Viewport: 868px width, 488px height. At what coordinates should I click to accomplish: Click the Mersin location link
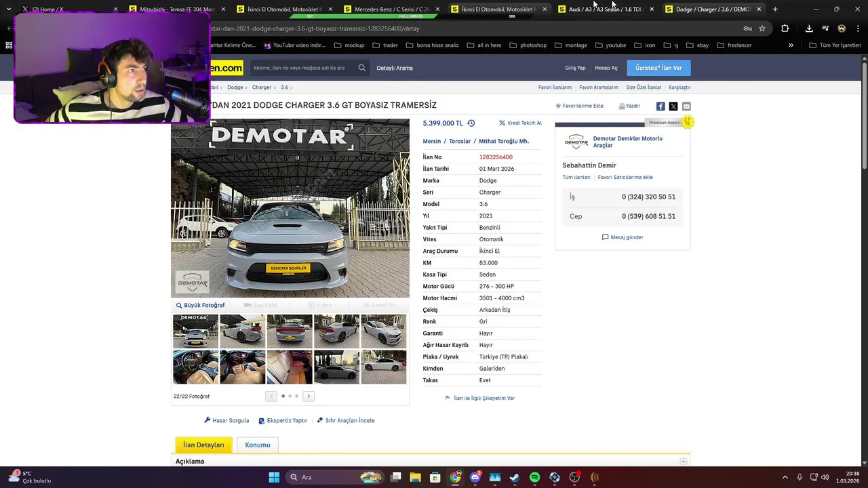pyautogui.click(x=432, y=141)
